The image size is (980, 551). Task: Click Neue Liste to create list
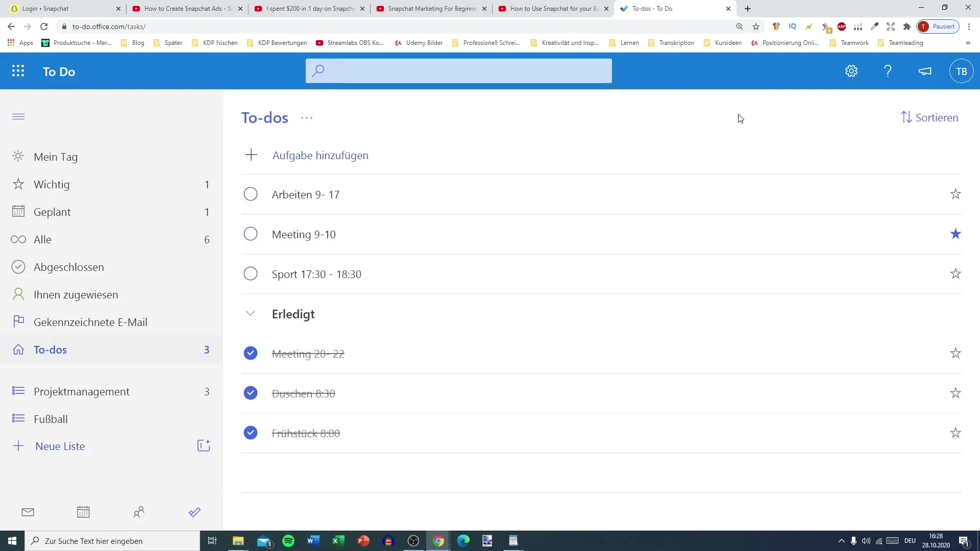[60, 446]
